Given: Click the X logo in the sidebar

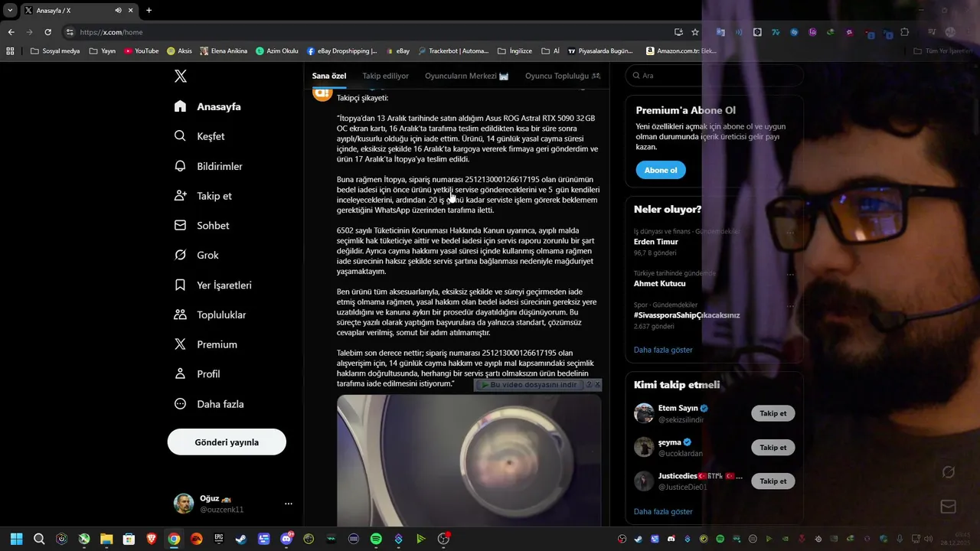Looking at the screenshot, I should [x=181, y=76].
